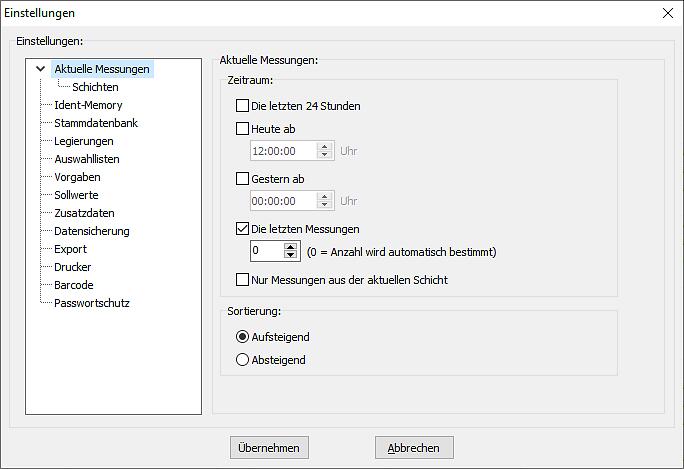Select Absteigend sort order
The height and width of the screenshot is (469, 684).
[242, 360]
